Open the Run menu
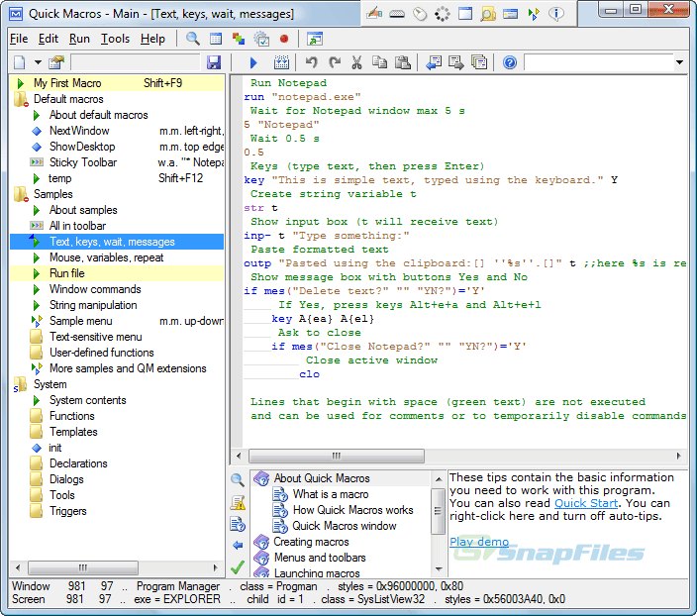Image resolution: width=697 pixels, height=616 pixels. pyautogui.click(x=79, y=40)
